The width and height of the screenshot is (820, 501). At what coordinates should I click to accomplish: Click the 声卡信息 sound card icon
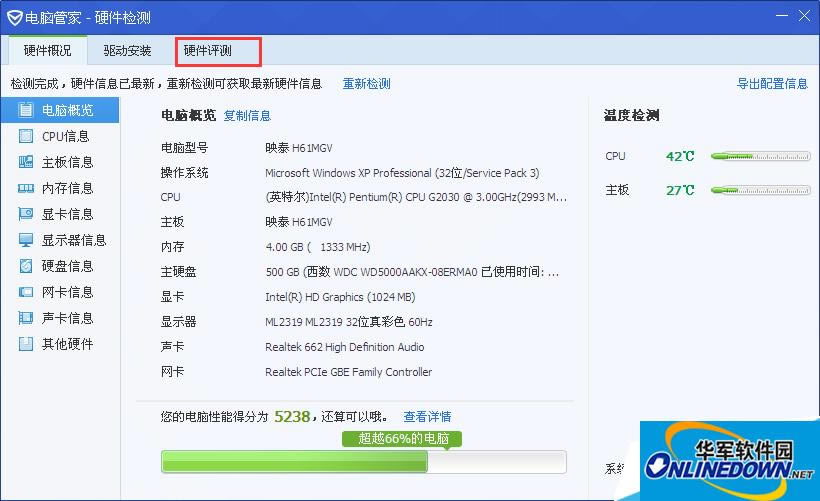point(25,318)
